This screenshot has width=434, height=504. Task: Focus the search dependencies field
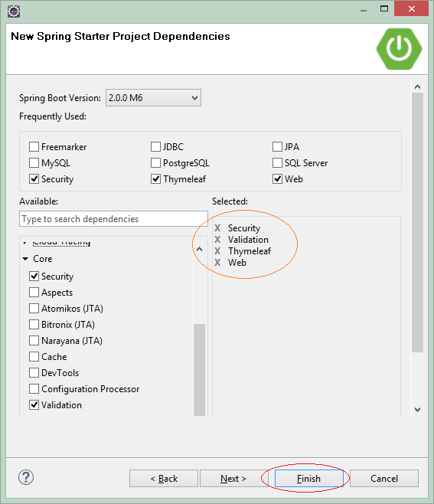tap(113, 219)
